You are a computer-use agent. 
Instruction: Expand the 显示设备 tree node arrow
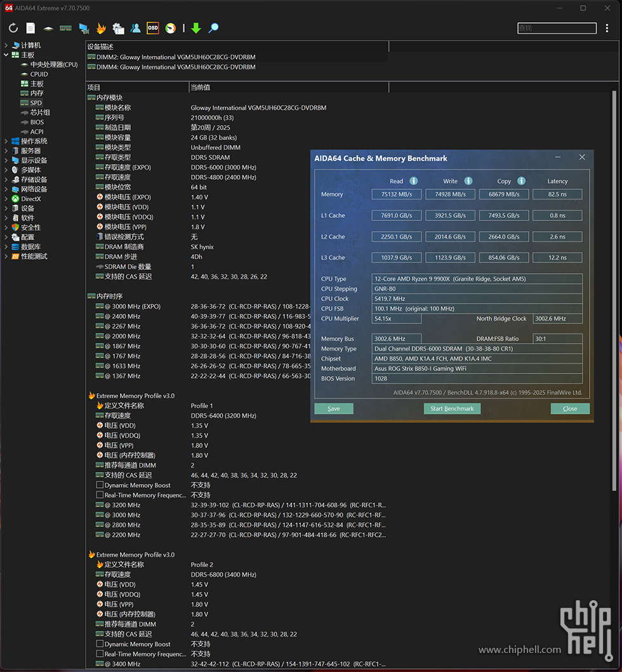(x=6, y=160)
